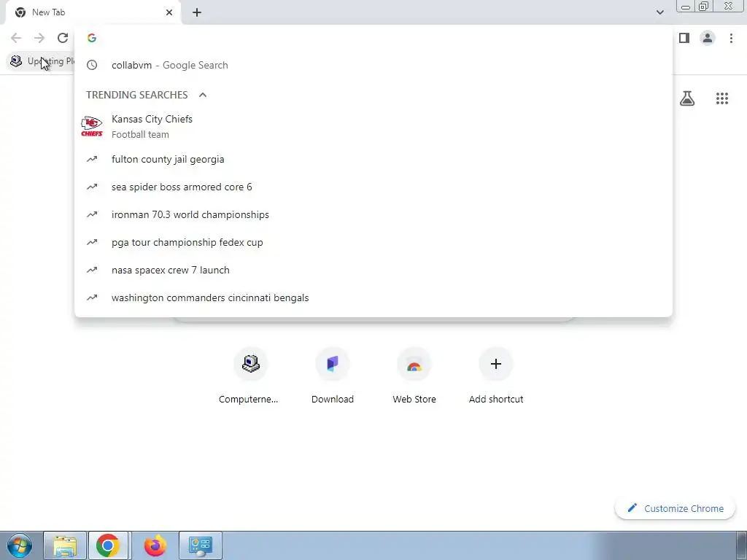Screen dimensions: 747x560
Task: Open the Google apps grid
Action: coord(722,98)
